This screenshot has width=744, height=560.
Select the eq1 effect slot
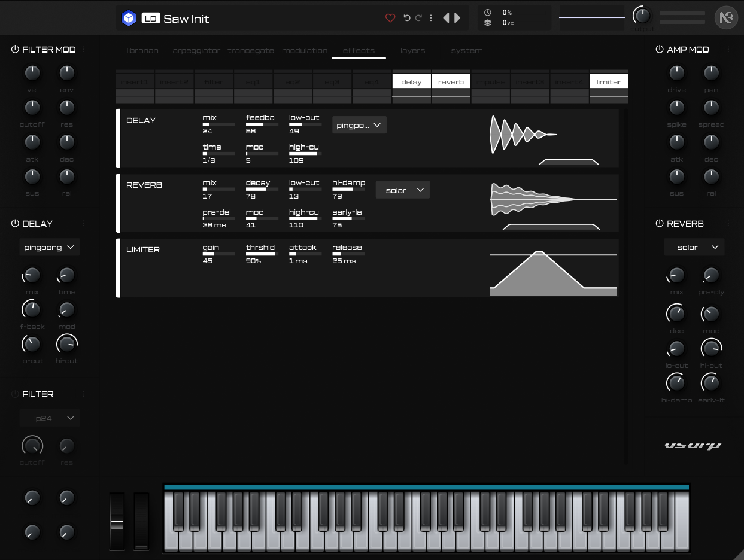pos(253,82)
